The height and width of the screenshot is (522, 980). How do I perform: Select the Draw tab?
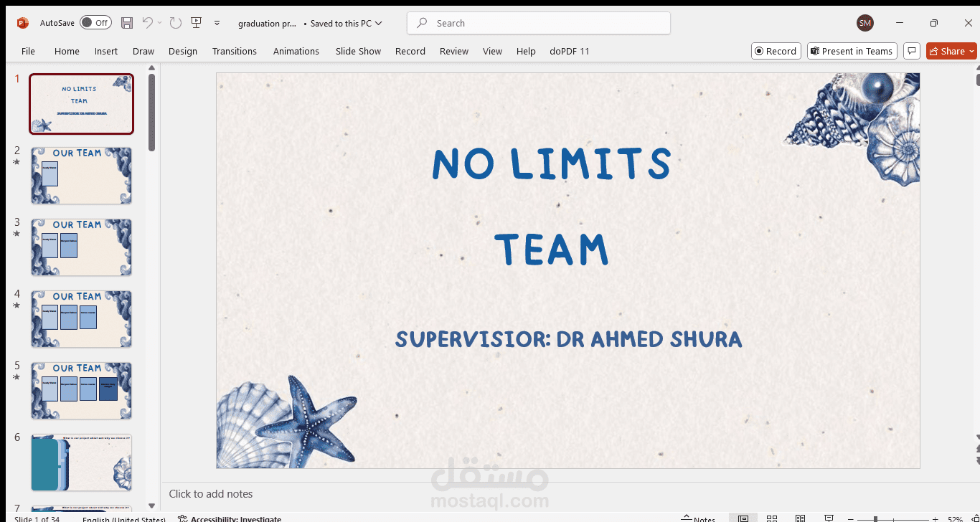(143, 51)
